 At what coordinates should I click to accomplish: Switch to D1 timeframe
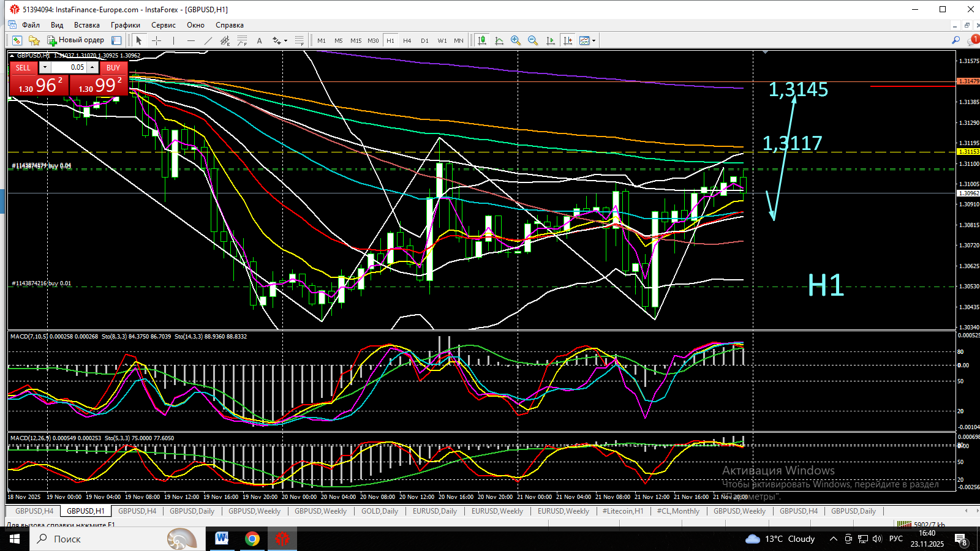point(424,40)
